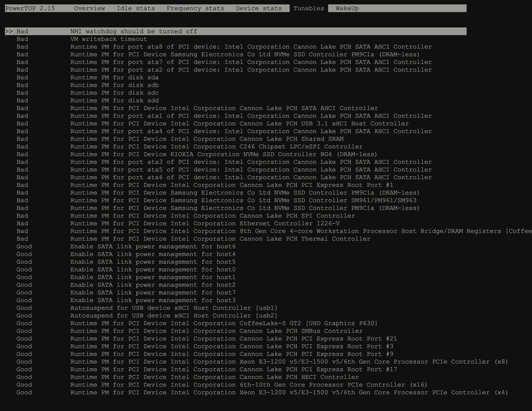Select SATA link power management for host6
This screenshot has width=532, height=411.
point(126,247)
